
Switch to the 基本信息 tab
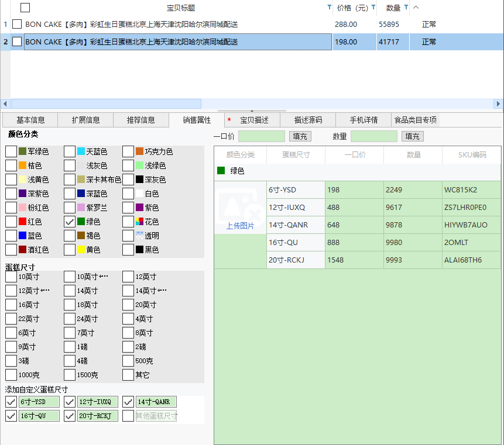click(30, 120)
